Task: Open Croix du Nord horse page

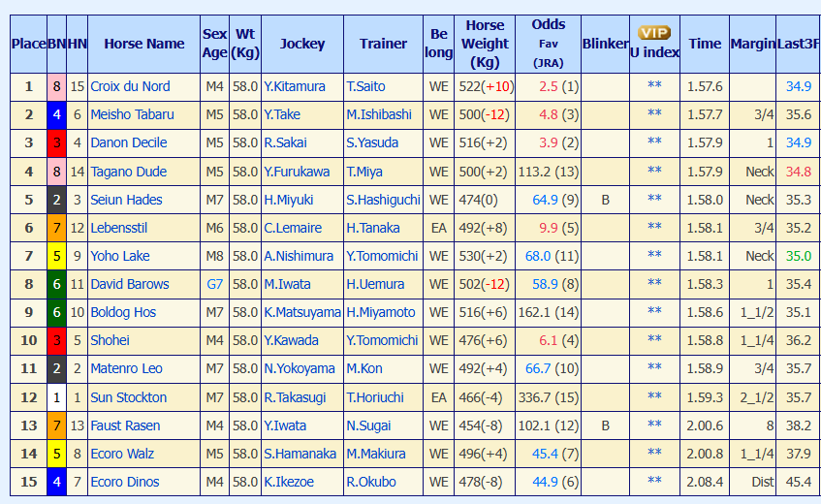Action: point(130,86)
